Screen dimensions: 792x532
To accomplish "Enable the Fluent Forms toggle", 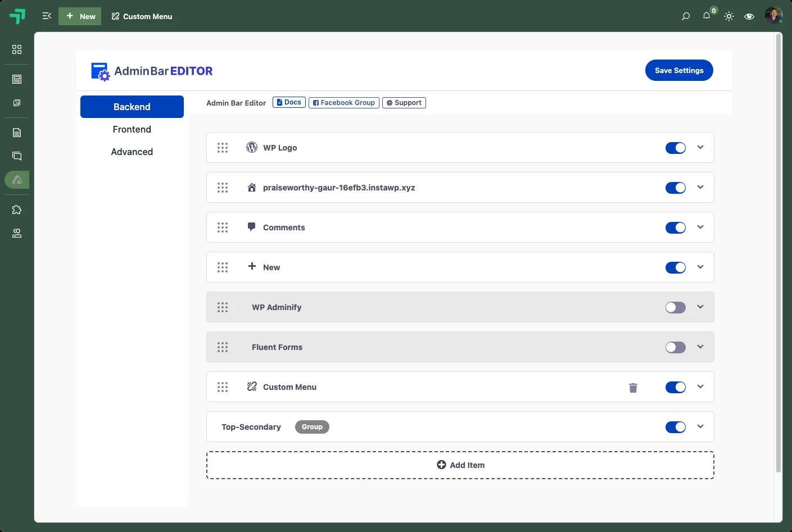I will coord(676,347).
